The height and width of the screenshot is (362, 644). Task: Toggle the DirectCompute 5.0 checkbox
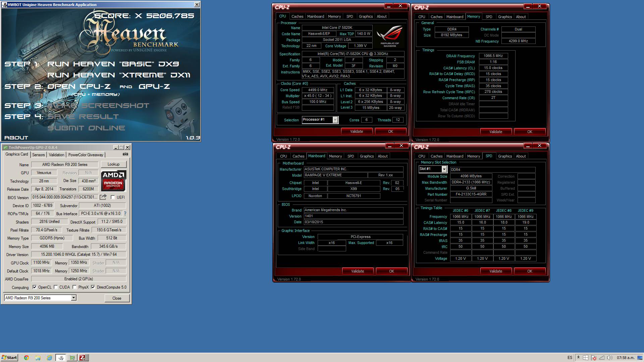point(93,287)
